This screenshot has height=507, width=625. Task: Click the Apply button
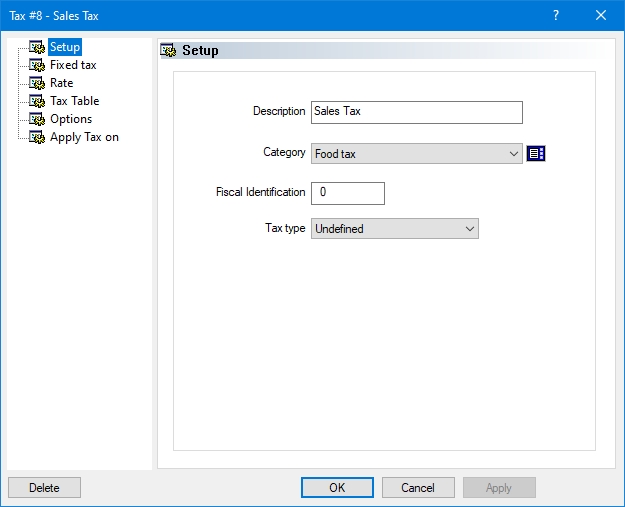click(x=499, y=488)
